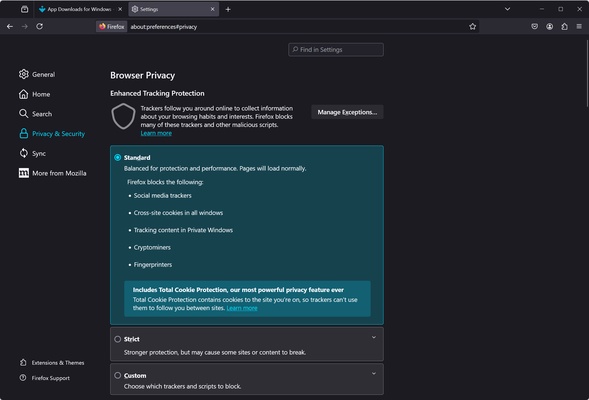Click the address bar URL about:preferences#privacy
The width and height of the screenshot is (589, 400).
click(164, 27)
